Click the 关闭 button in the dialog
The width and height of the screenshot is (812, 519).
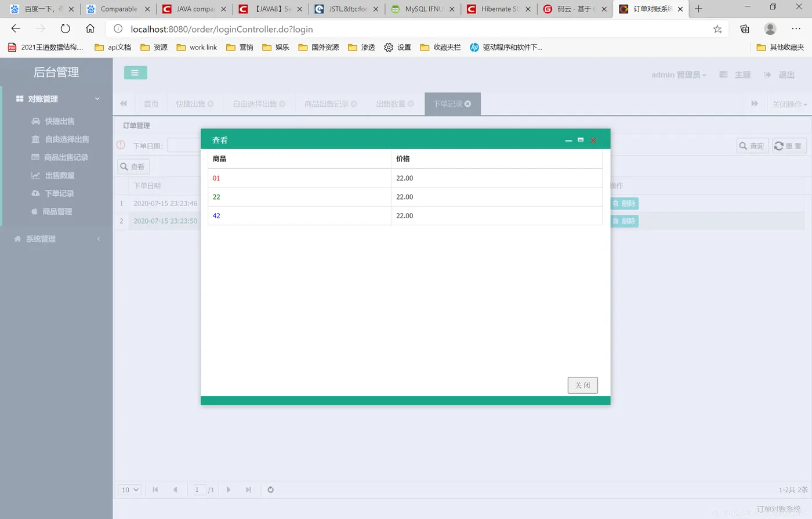(x=582, y=385)
